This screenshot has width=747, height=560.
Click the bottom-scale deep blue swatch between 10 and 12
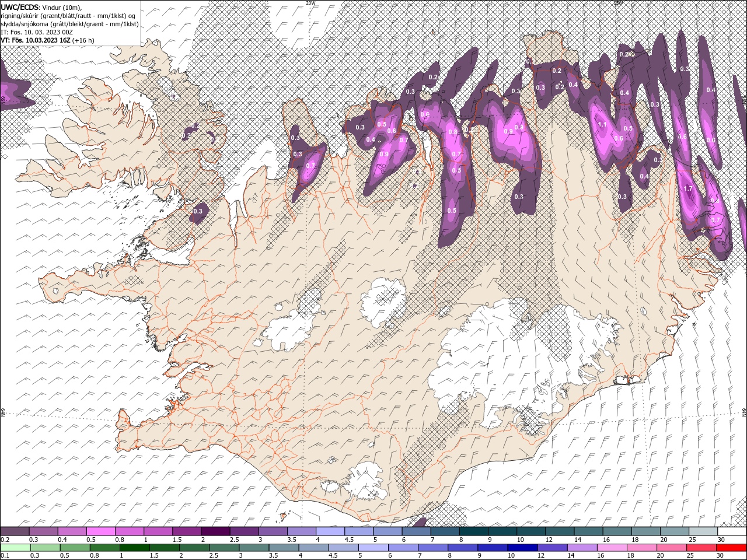point(522,547)
